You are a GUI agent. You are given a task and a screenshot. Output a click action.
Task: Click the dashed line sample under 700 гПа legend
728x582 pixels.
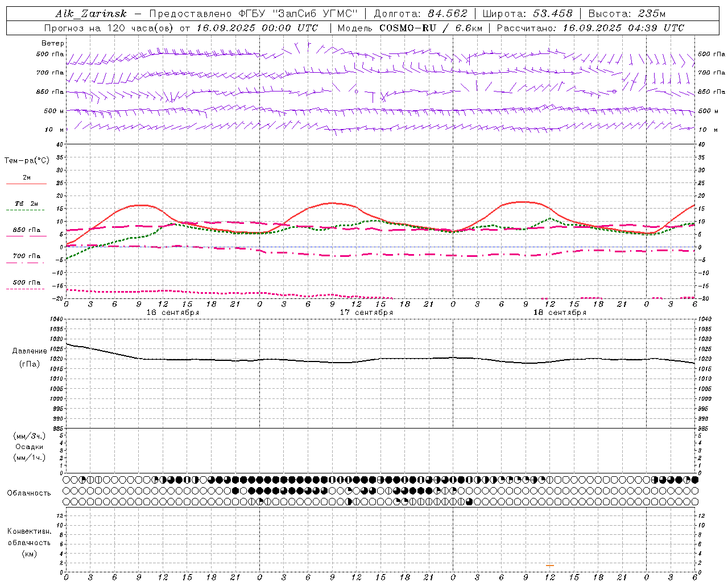coord(25,263)
